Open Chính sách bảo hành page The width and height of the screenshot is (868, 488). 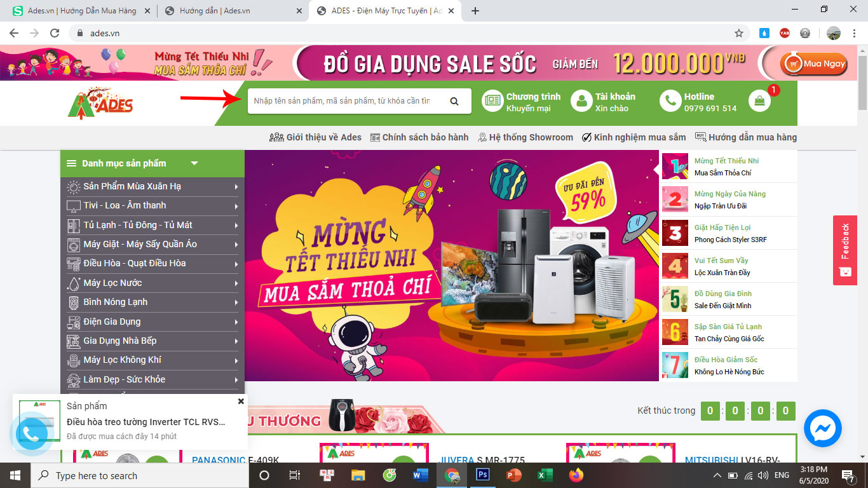point(419,137)
